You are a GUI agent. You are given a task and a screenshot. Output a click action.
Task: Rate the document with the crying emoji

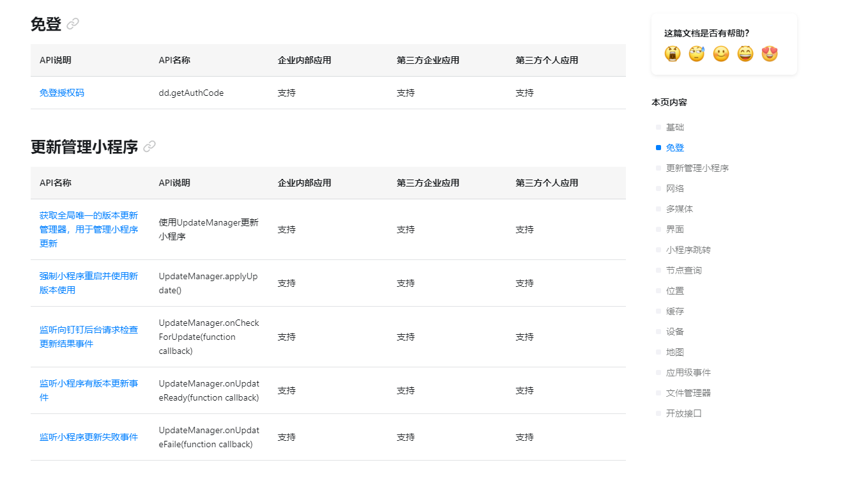(x=673, y=54)
